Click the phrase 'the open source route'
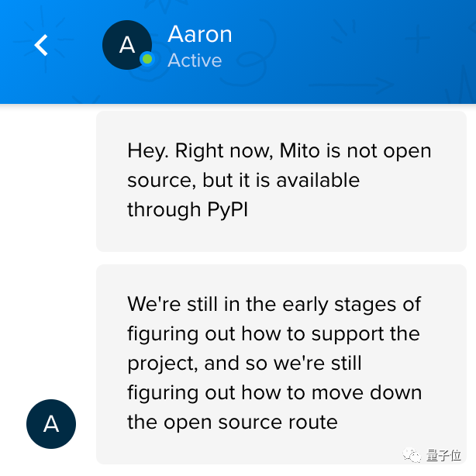Screen dimensions: 476x476 click(233, 423)
